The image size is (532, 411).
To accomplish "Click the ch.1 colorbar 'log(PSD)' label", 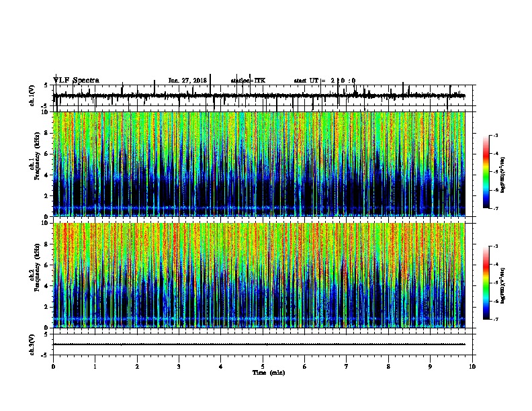I will (502, 175).
